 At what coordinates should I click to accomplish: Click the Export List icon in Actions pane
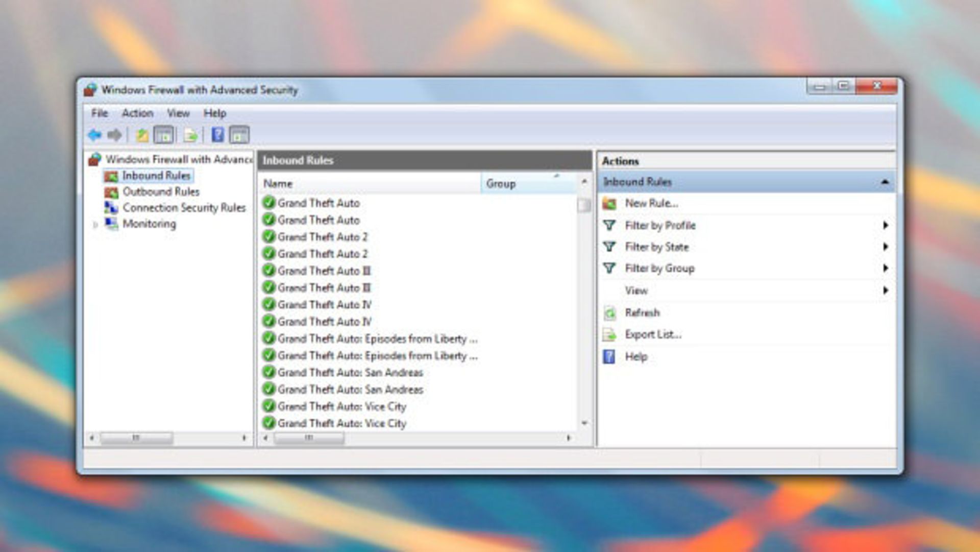point(609,334)
